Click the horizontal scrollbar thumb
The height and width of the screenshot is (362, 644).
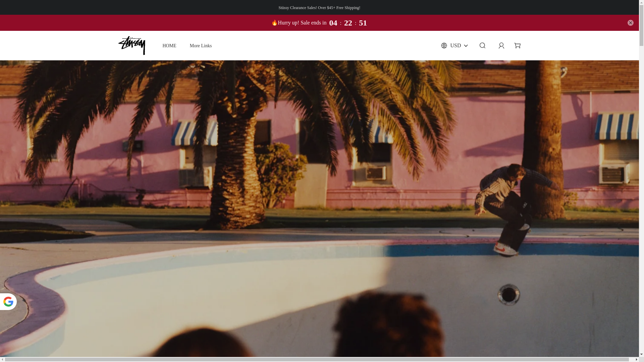coord(317,360)
